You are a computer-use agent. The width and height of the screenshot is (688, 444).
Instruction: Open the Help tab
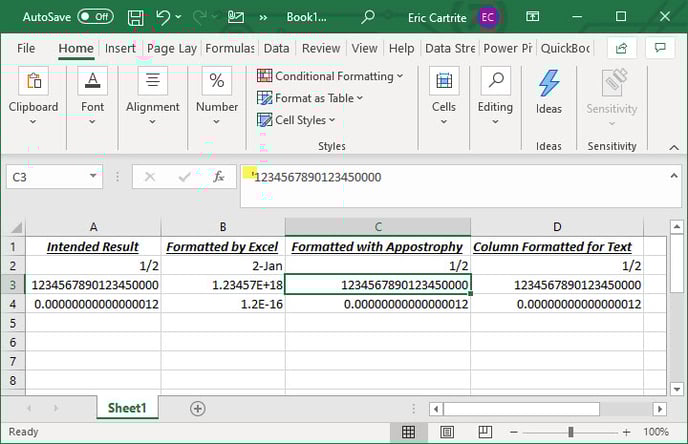point(401,48)
